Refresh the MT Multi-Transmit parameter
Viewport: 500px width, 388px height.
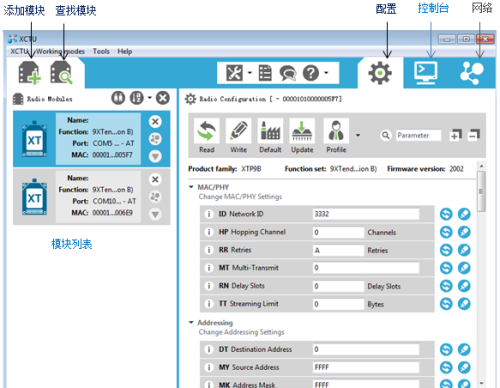pos(446,268)
